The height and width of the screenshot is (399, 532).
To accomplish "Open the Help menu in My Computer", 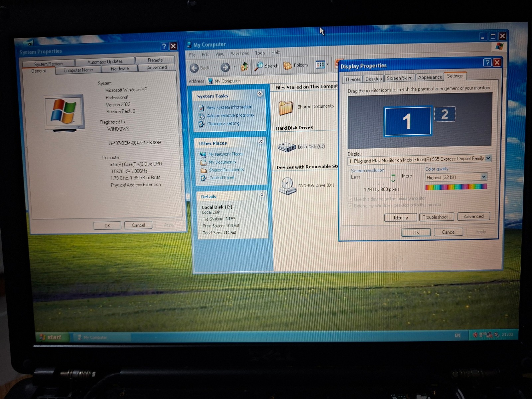I will (x=276, y=53).
